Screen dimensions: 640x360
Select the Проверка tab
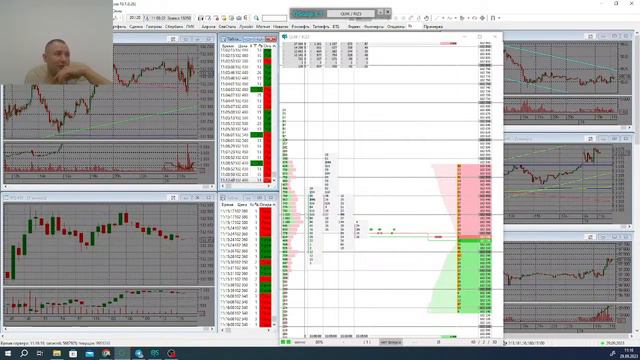pyautogui.click(x=433, y=27)
